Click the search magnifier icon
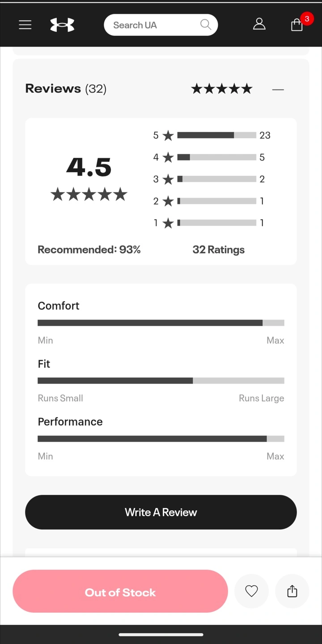 coord(205,25)
